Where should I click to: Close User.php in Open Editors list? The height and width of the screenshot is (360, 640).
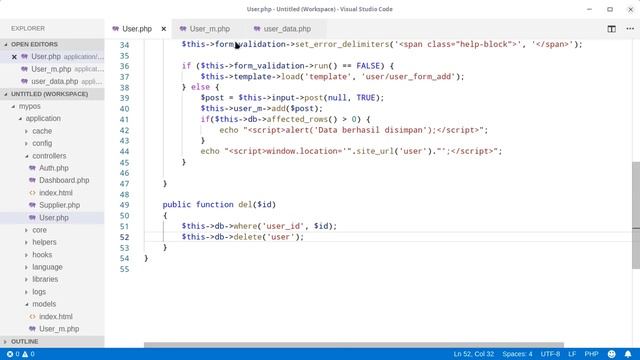coord(14,57)
